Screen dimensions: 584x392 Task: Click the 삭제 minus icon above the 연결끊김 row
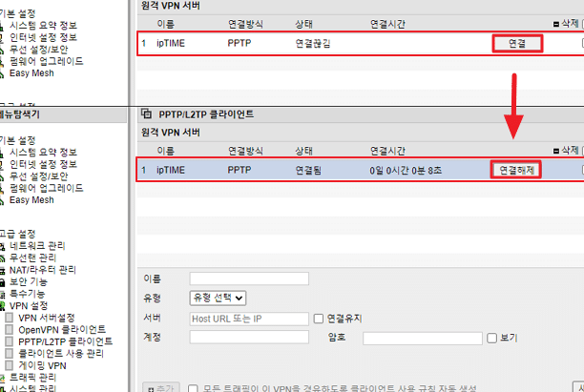556,24
